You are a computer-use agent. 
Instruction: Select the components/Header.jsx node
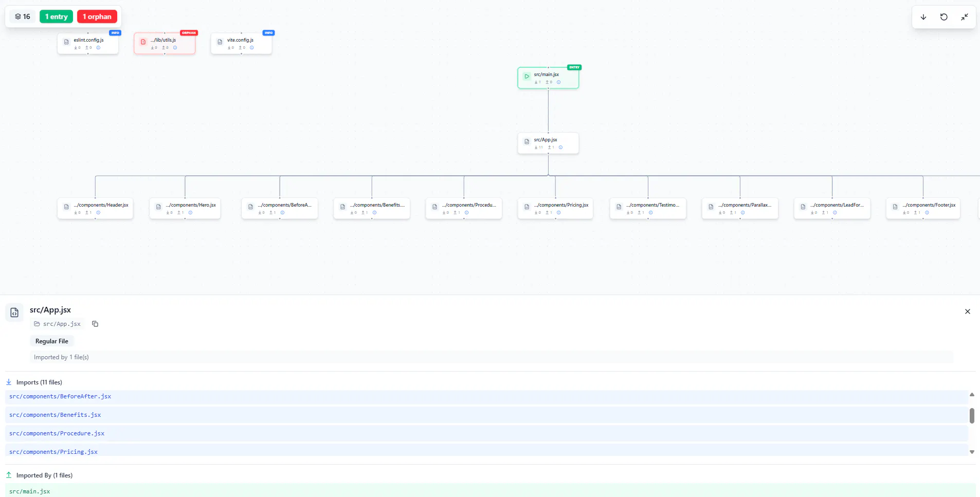[95, 208]
